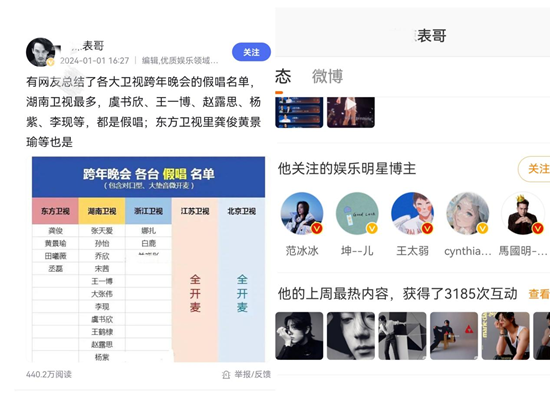This screenshot has height=412, width=550.
Task: Open the magazine cover thumbnail with white tank top
Action: 505,336
